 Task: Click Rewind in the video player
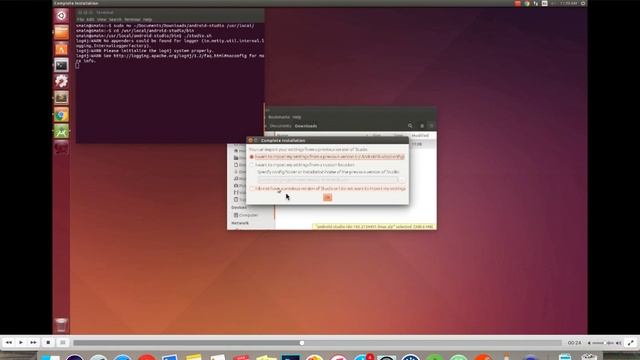pyautogui.click(x=9, y=343)
